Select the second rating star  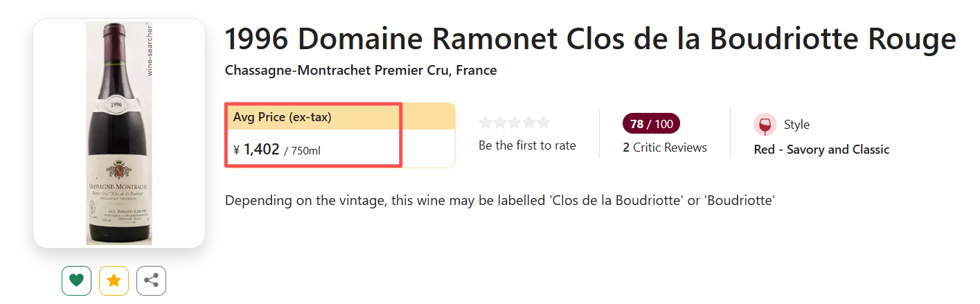500,123
